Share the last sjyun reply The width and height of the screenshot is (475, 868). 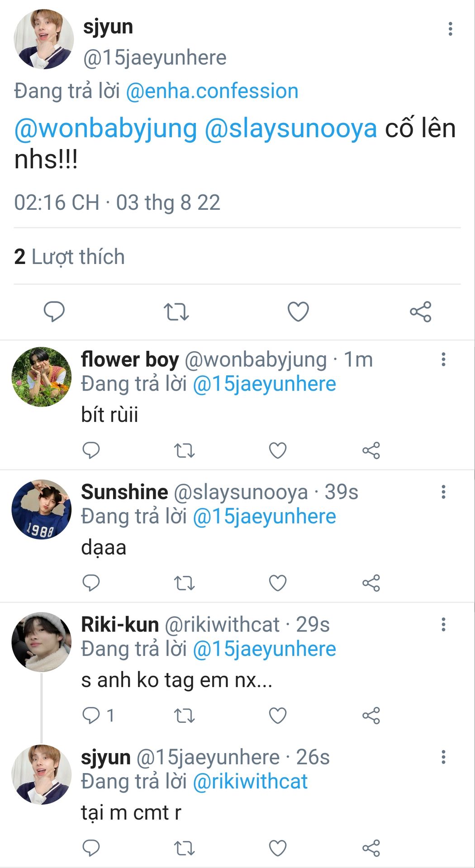click(x=371, y=848)
